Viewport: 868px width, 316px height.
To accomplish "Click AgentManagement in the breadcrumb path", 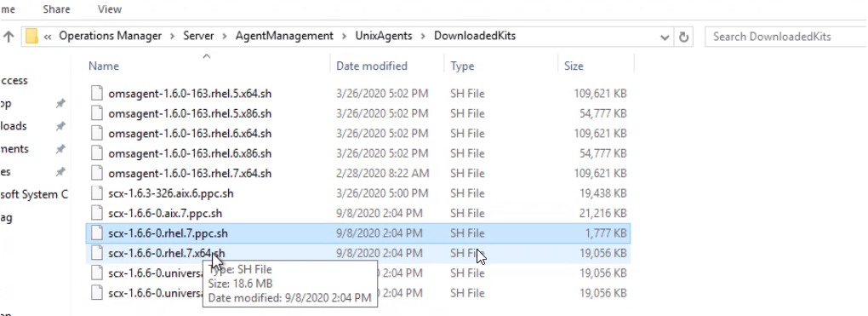I will coord(284,36).
